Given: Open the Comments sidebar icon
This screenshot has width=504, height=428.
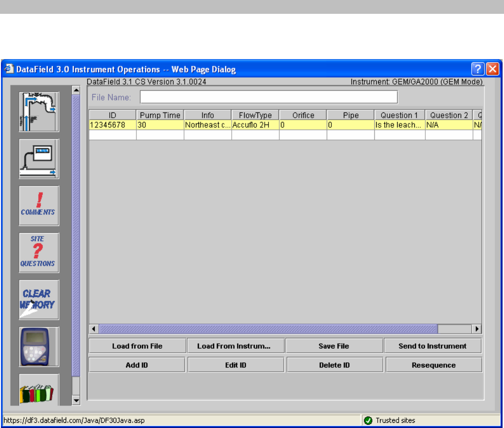Looking at the screenshot, I should [39, 205].
